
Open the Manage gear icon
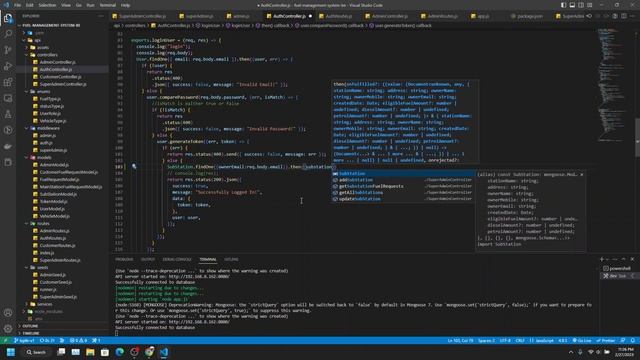coord(8,328)
